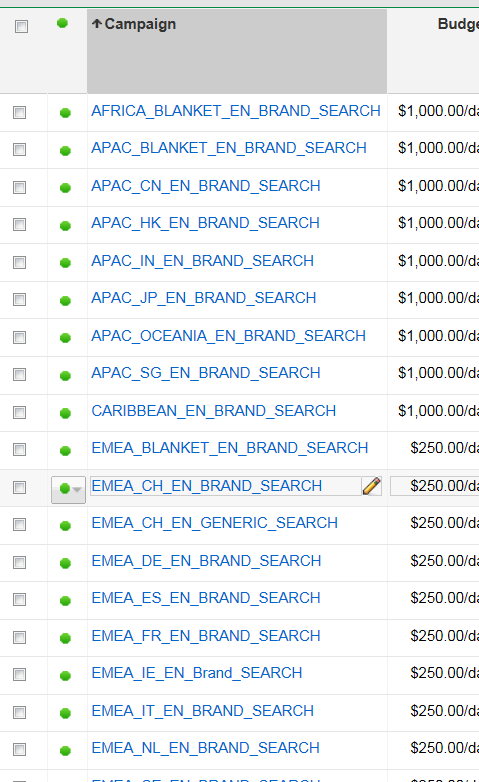Sort by the Campaign column header

point(140,24)
